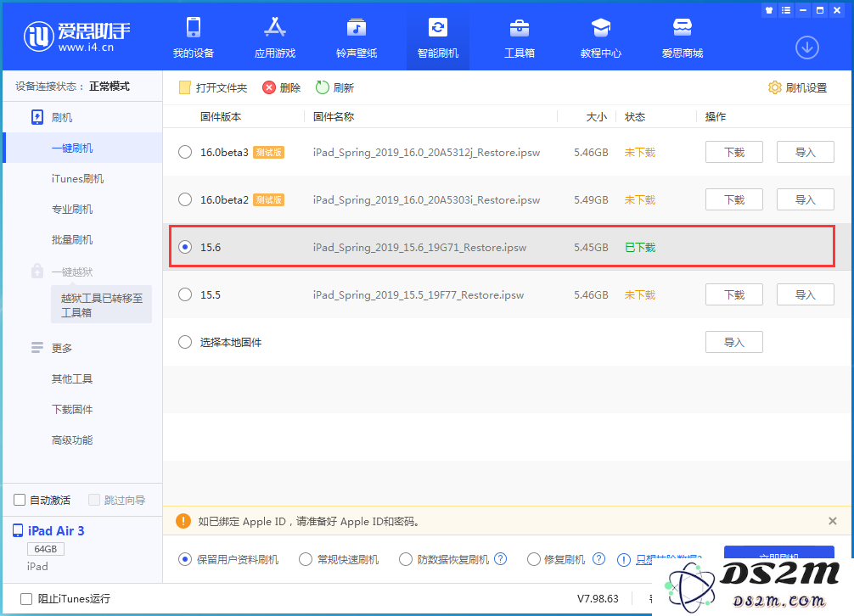Toggle the 跳过向导 checkbox
This screenshot has width=854, height=616.
[x=94, y=500]
